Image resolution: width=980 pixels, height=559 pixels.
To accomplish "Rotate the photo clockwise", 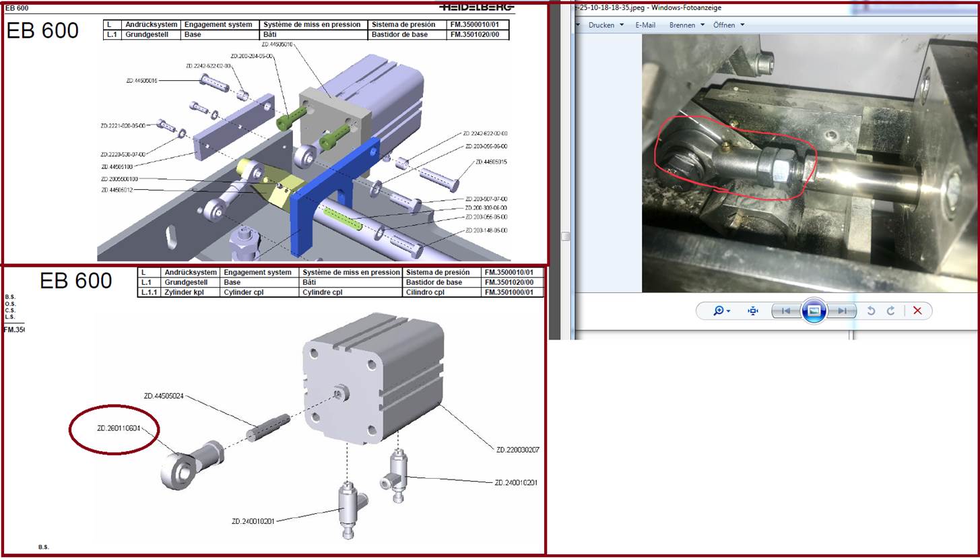I will point(890,310).
